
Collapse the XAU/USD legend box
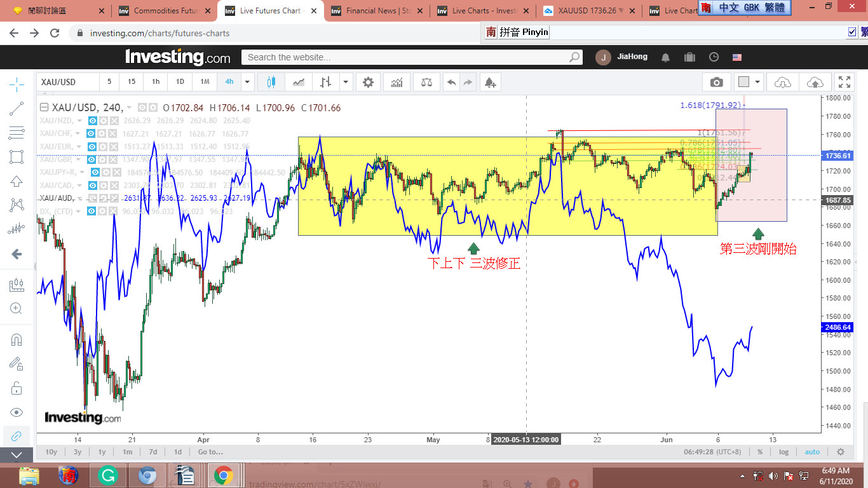tap(44, 108)
